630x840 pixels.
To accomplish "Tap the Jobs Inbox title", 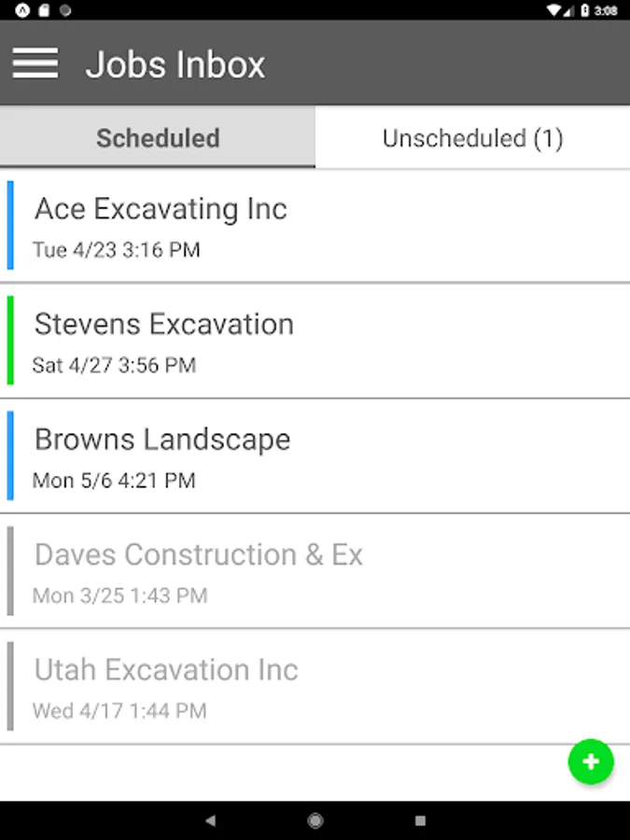I will pos(175,64).
